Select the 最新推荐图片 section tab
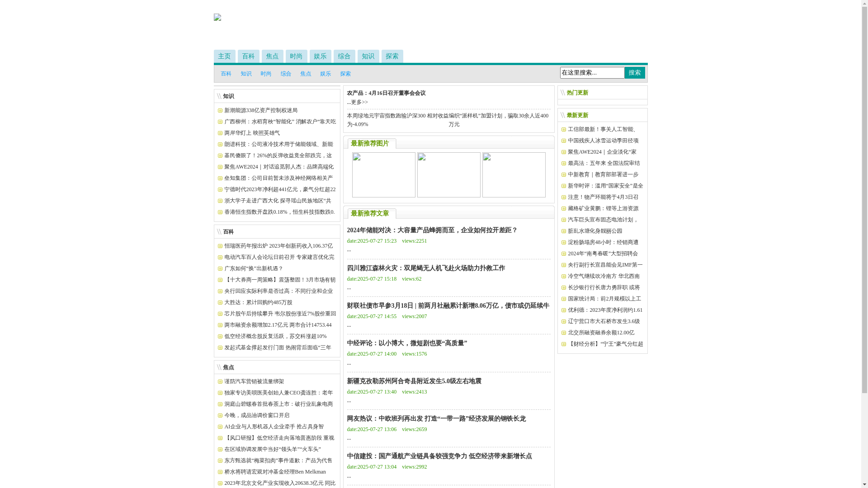The image size is (868, 488). 370,143
